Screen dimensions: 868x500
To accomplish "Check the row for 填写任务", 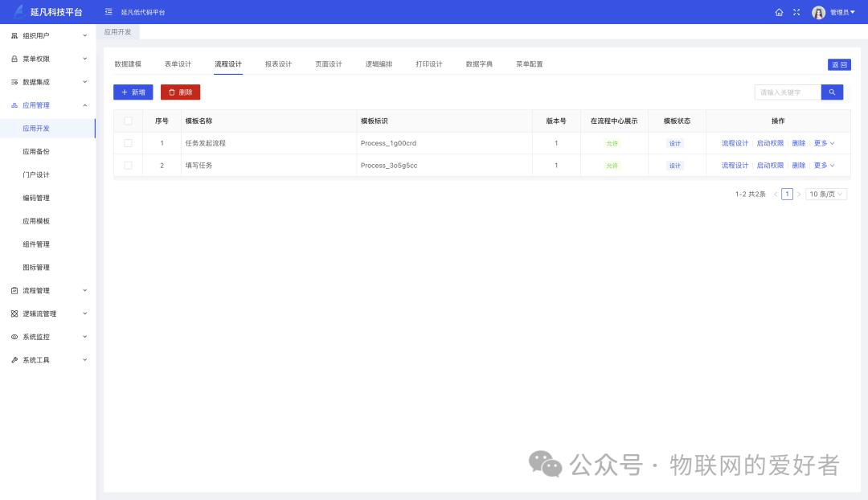I will click(128, 165).
